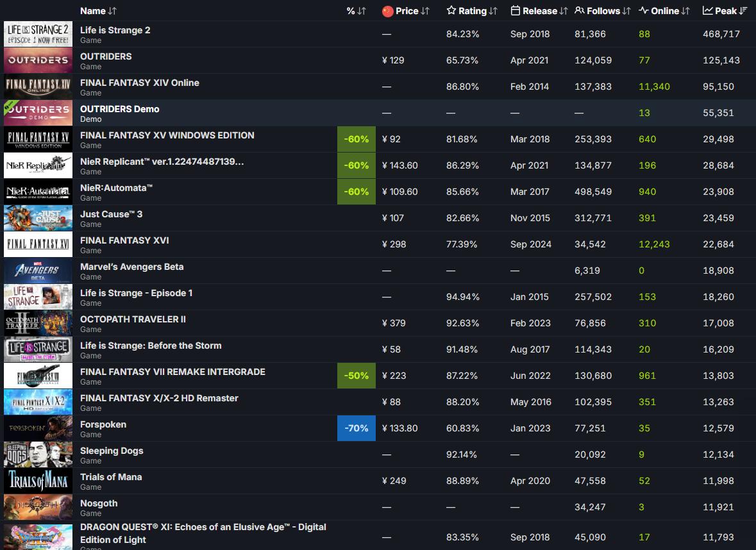Open FINAL FANTASY XIV Online link
Image resolution: width=756 pixels, height=550 pixels.
[x=139, y=83]
